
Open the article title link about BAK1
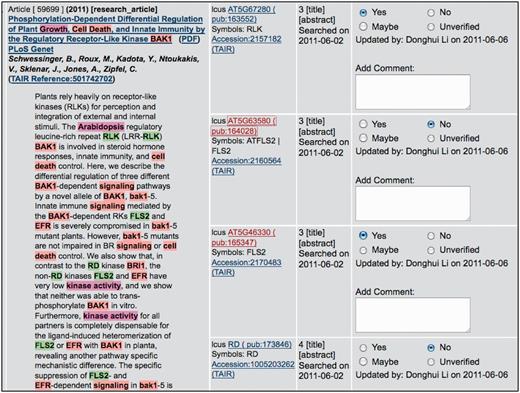[x=106, y=29]
